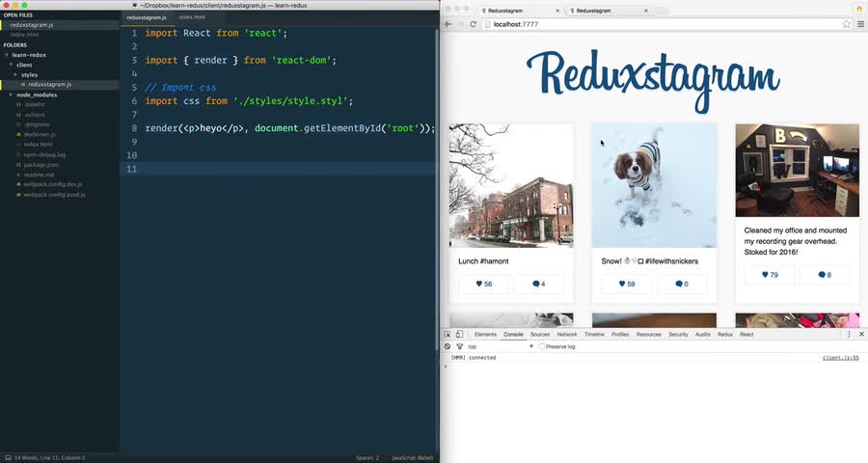The image size is (868, 463).
Task: Go forward in the browser
Action: (460, 24)
